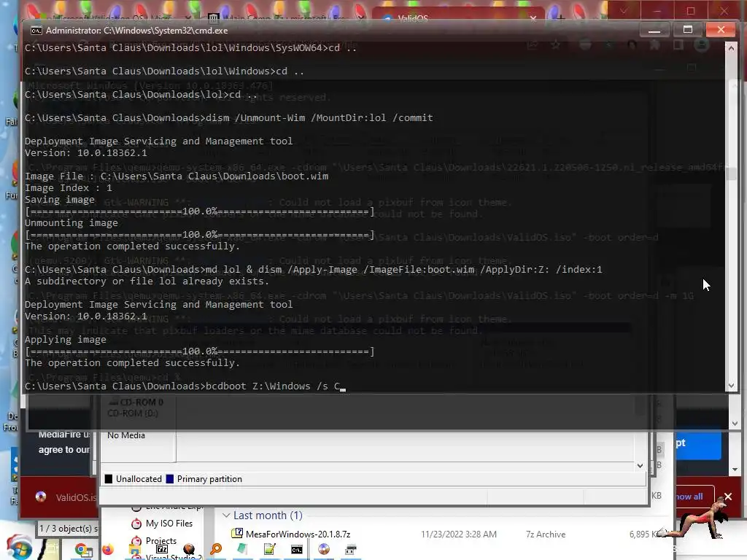Minimize the Administrator cmd.exe window

point(654,30)
